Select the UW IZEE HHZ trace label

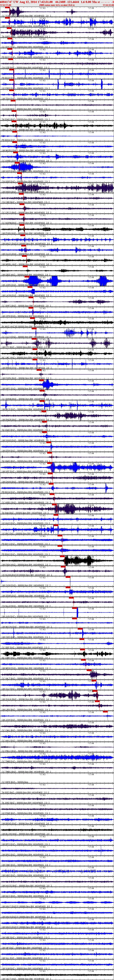click(26, 275)
